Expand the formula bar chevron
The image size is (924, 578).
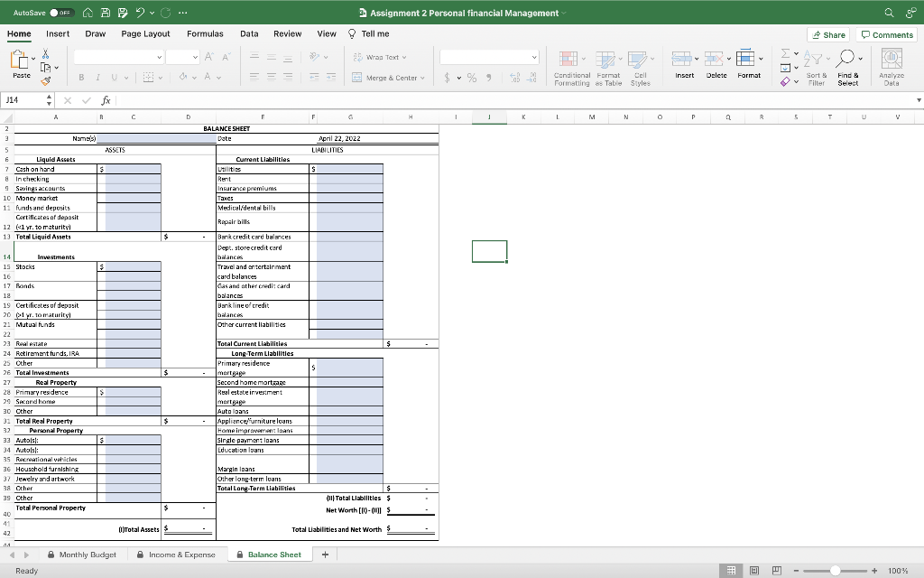(918, 100)
